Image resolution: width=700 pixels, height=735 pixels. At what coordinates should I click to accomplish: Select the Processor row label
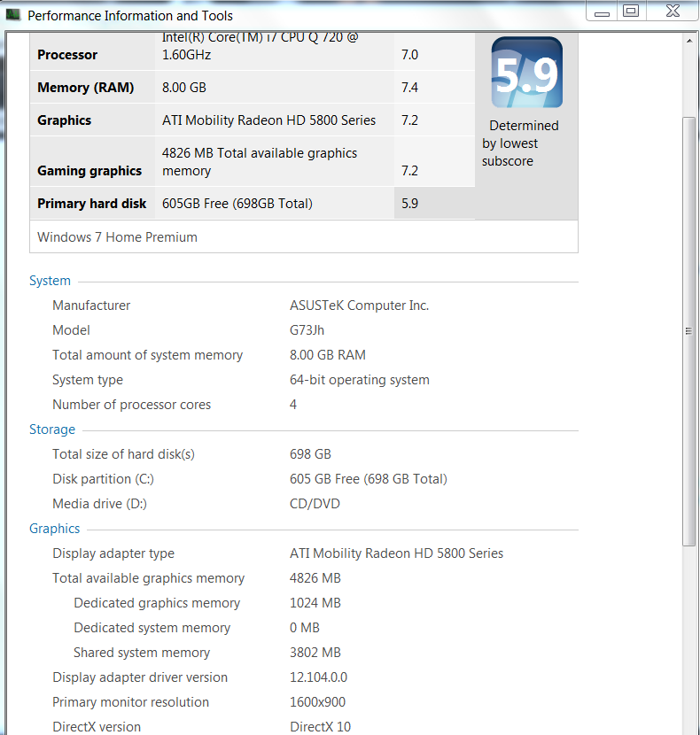click(67, 55)
